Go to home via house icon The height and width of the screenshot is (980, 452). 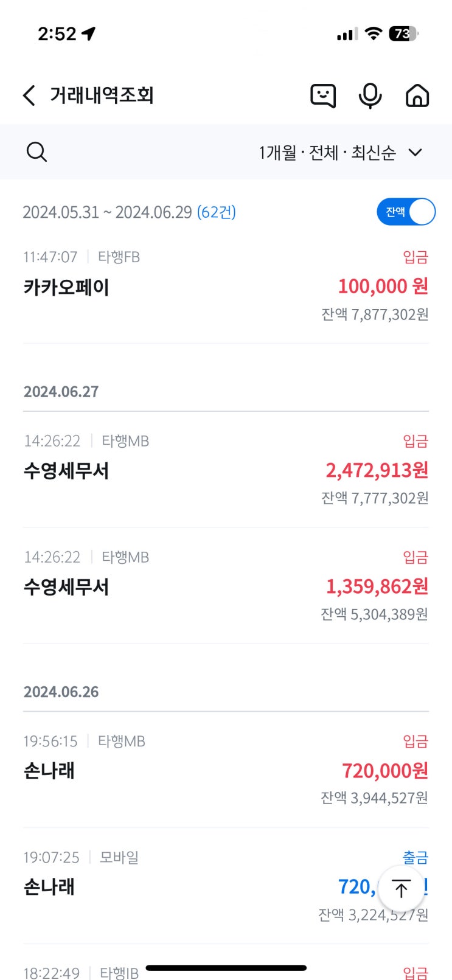[x=417, y=96]
